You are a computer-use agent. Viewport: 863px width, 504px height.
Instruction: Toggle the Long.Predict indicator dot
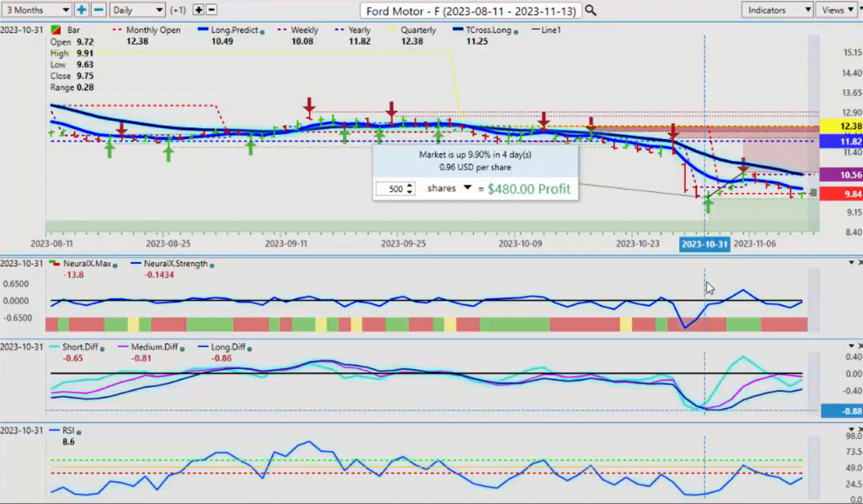[x=263, y=30]
